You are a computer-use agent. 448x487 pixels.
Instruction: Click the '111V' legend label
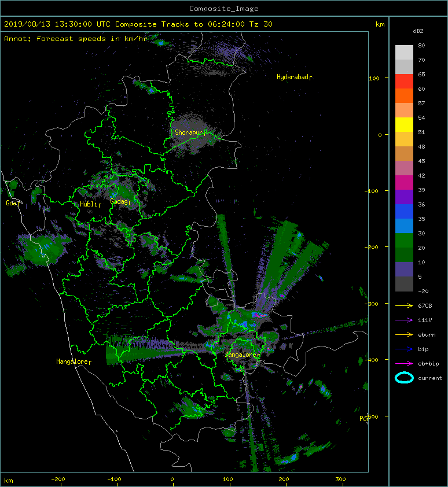[425, 320]
